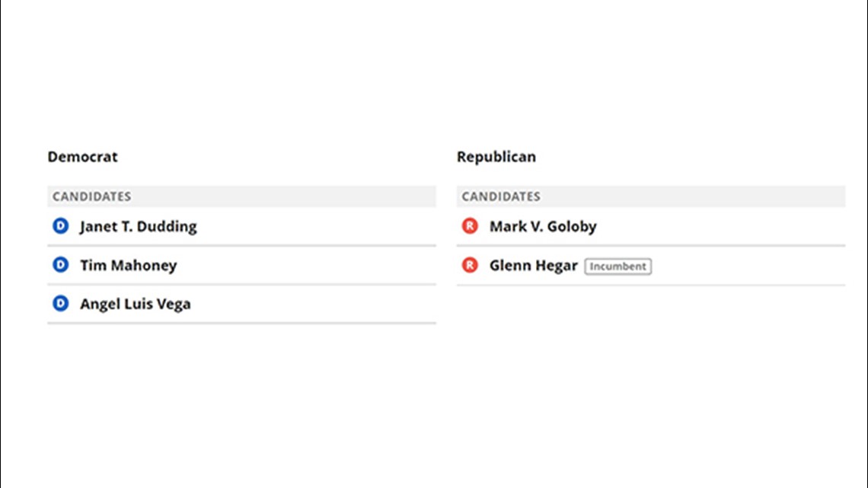
Task: Click the divider line below Angel Luis Vega
Action: 242,323
